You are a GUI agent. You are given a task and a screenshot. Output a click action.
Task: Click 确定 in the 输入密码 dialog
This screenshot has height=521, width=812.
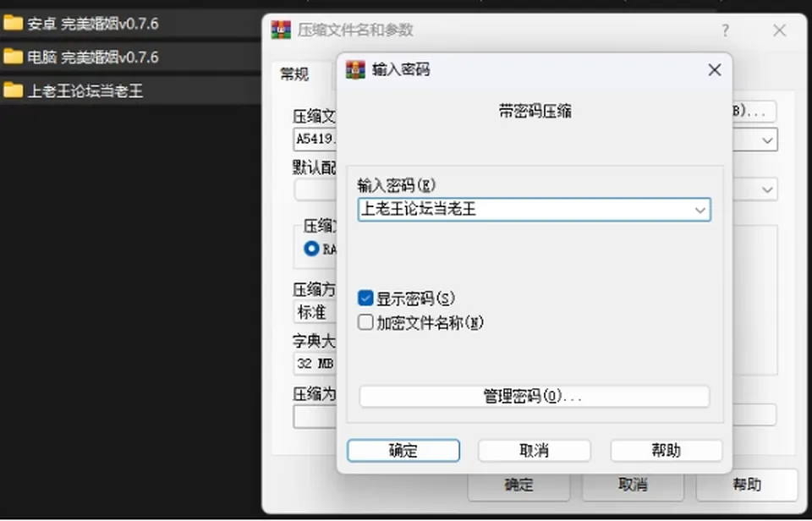pos(403,451)
